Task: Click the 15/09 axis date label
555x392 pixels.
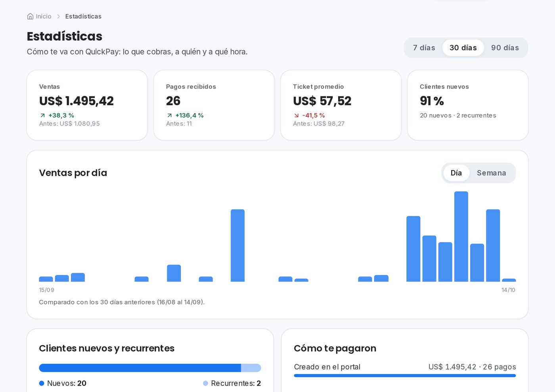Action: (47, 290)
